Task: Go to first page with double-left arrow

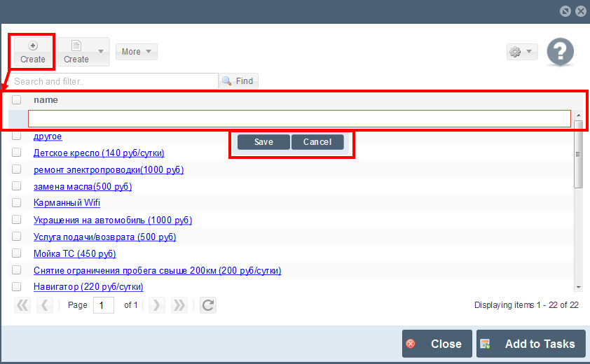Action: (x=22, y=305)
